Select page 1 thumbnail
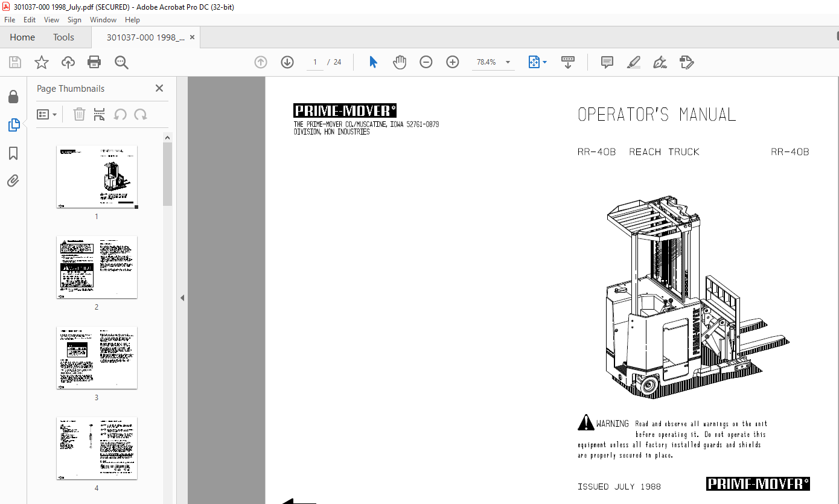This screenshot has width=839, height=504. 97,177
